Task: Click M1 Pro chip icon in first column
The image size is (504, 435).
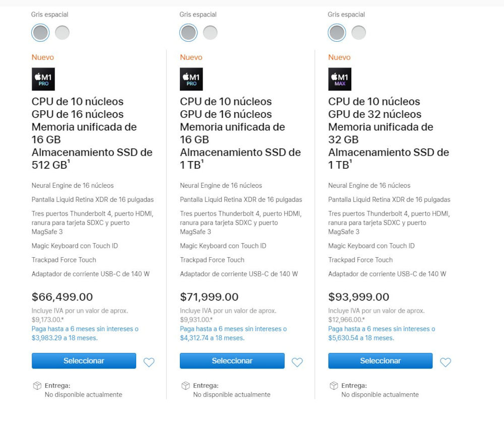Action: (43, 79)
